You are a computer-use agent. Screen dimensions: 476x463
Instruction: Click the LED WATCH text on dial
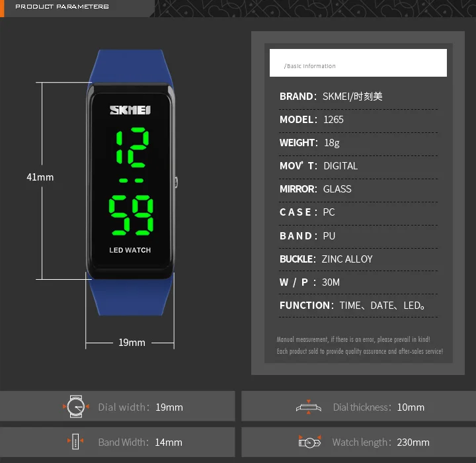130,250
